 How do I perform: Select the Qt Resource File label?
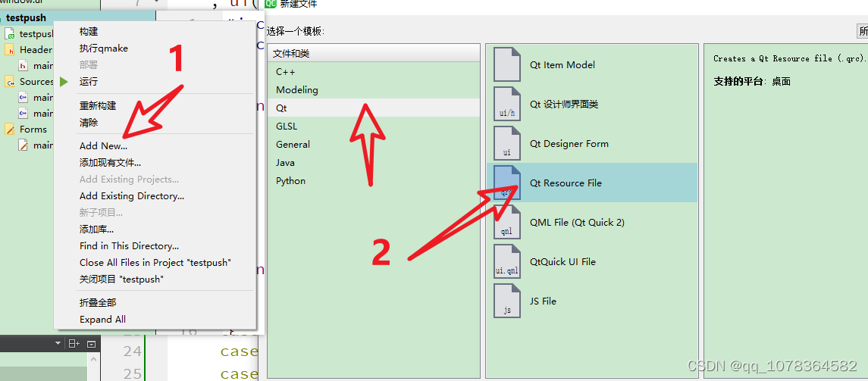click(566, 183)
